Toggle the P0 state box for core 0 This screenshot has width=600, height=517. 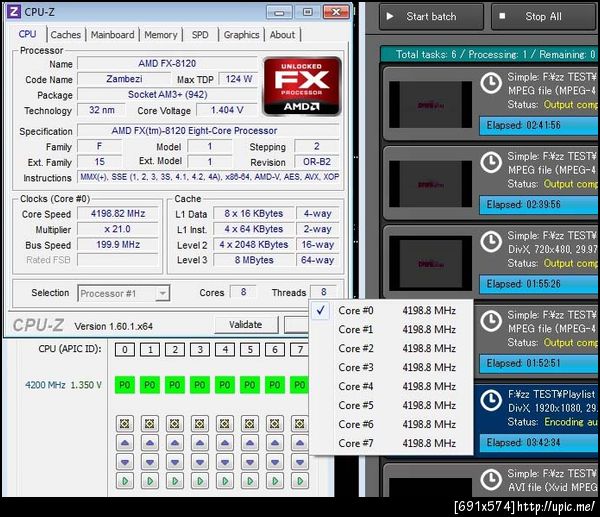(x=125, y=385)
